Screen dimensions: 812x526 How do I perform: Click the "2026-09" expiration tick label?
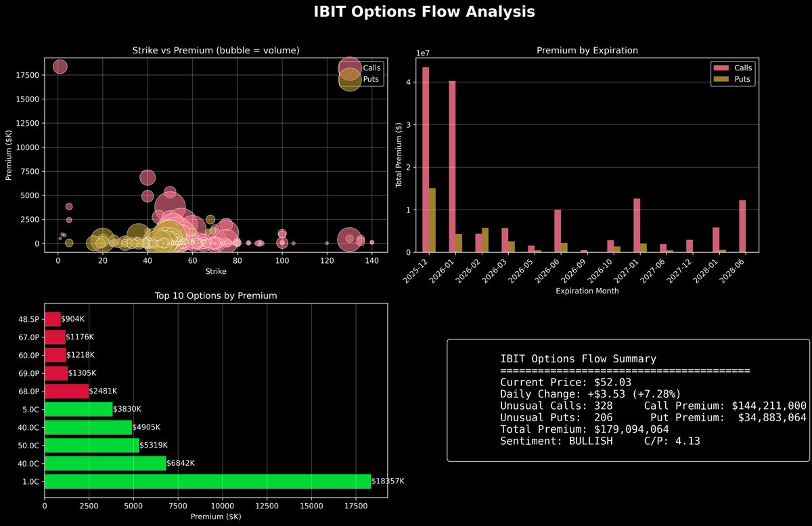point(575,270)
